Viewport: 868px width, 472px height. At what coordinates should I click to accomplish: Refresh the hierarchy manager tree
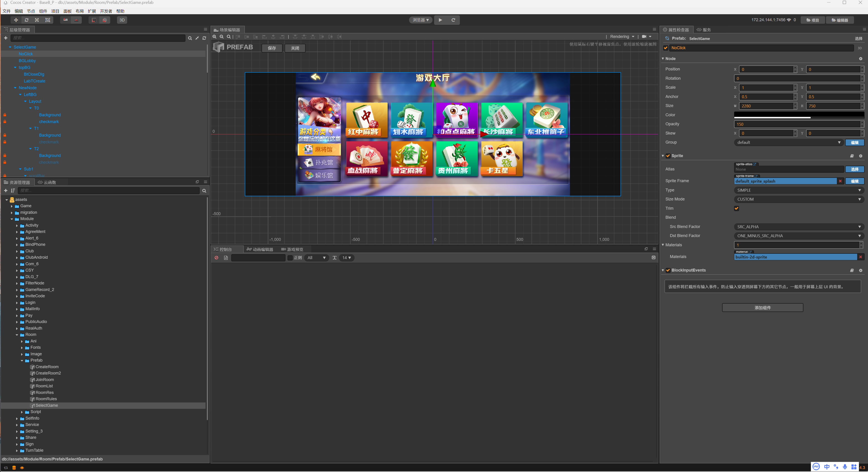pos(204,38)
